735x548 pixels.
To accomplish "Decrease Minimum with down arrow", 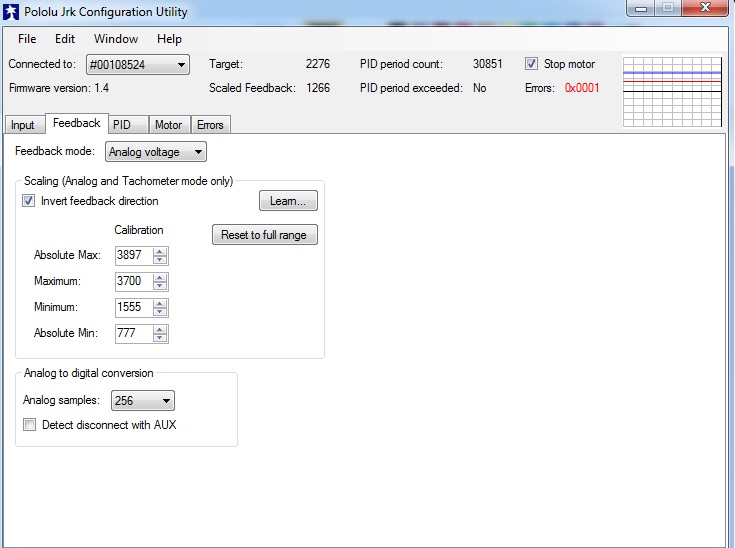I will point(160,312).
